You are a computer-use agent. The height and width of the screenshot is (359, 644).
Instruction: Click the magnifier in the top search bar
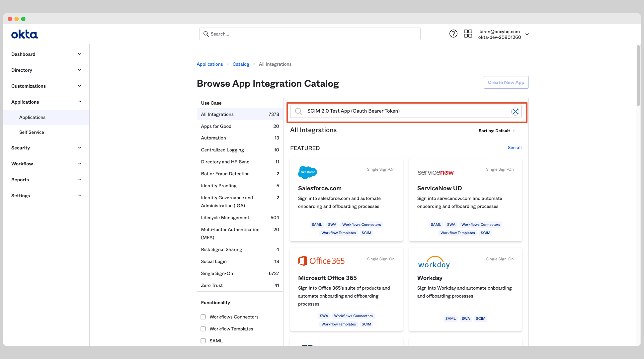pos(206,34)
